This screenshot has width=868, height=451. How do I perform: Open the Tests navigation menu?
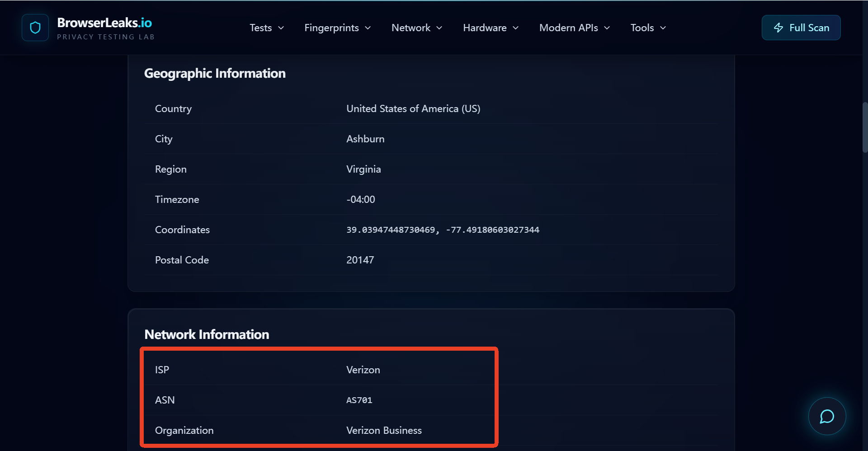coord(267,28)
